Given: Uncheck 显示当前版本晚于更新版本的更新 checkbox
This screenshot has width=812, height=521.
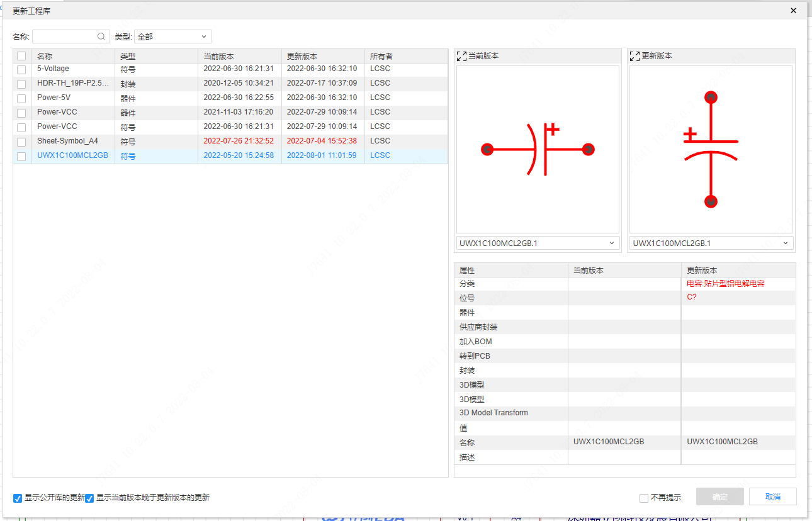Looking at the screenshot, I should pos(89,498).
